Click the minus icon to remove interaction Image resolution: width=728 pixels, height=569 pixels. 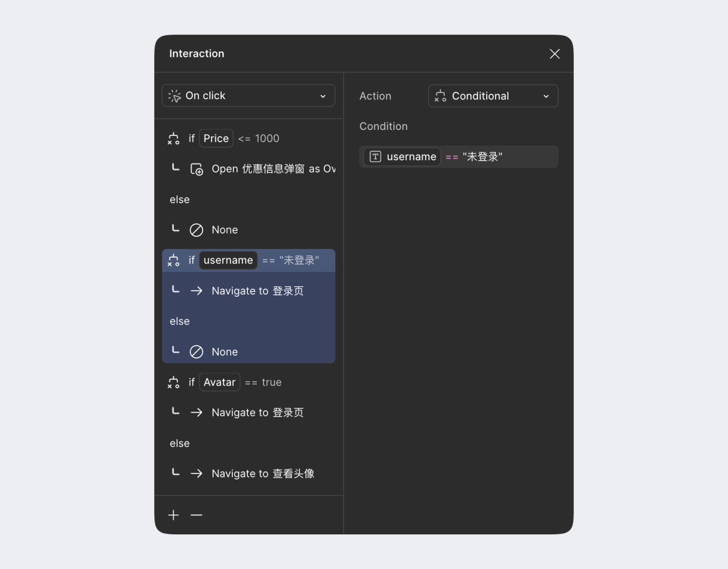(196, 515)
